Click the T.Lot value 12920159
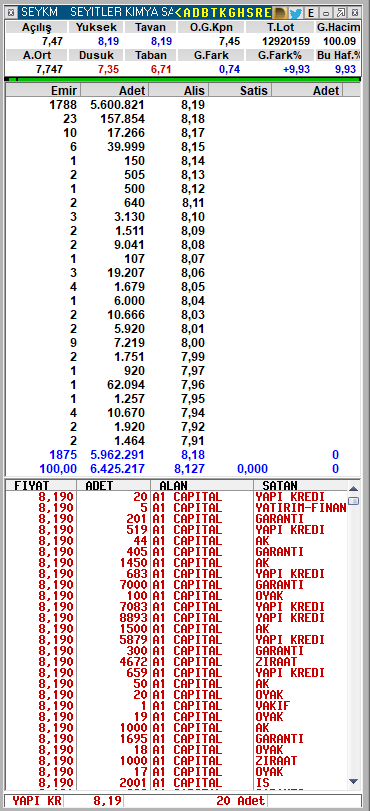The width and height of the screenshot is (370, 811). pos(287,41)
